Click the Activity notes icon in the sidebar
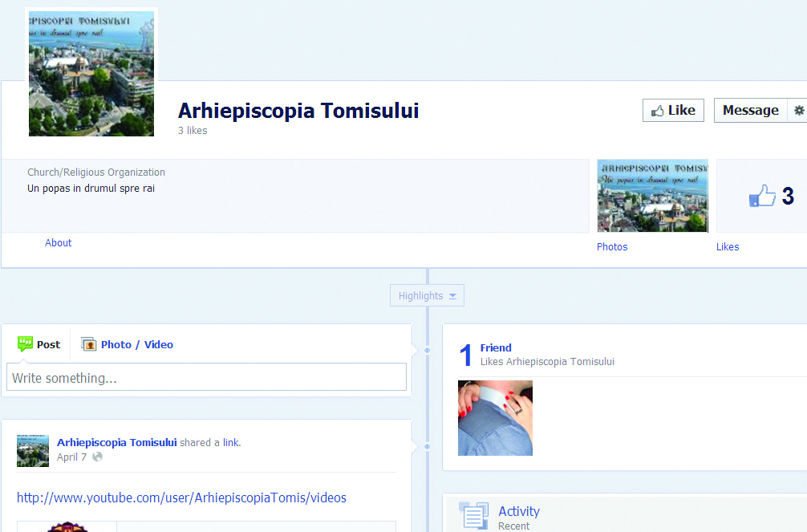The image size is (807, 532). click(473, 514)
